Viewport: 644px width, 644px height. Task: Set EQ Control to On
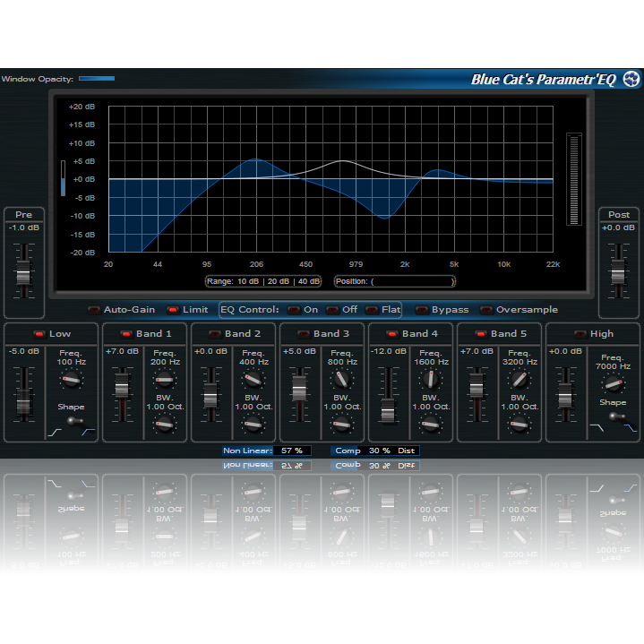[294, 310]
